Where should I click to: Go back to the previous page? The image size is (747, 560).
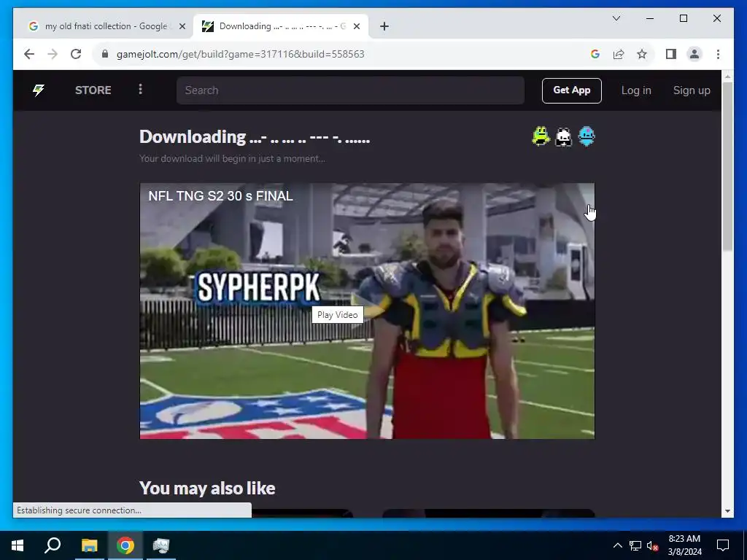point(29,54)
